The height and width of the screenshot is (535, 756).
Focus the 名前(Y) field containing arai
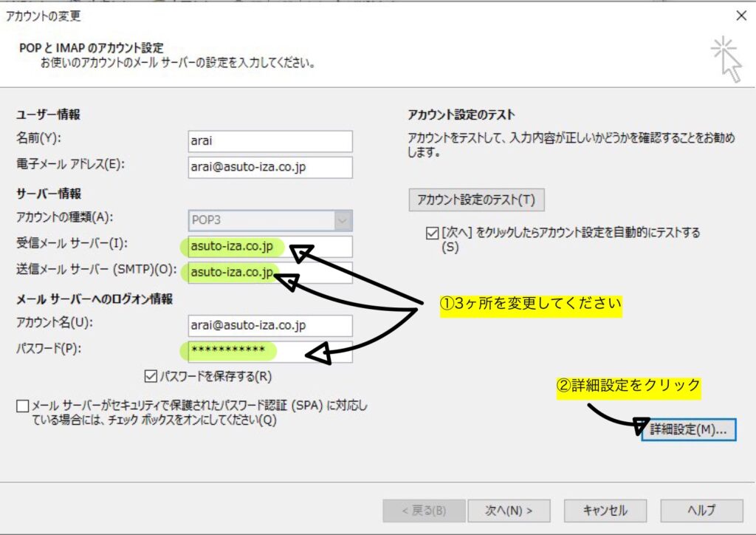pyautogui.click(x=270, y=141)
